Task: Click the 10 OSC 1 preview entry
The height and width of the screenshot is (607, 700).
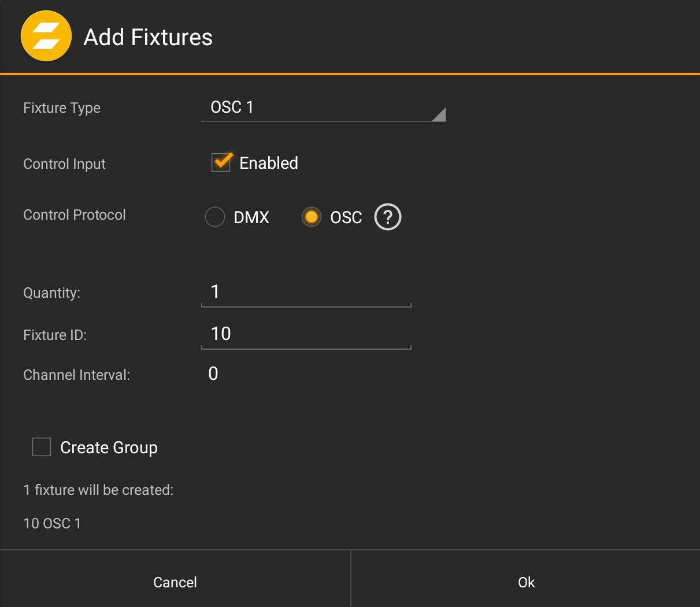Action: pos(52,523)
